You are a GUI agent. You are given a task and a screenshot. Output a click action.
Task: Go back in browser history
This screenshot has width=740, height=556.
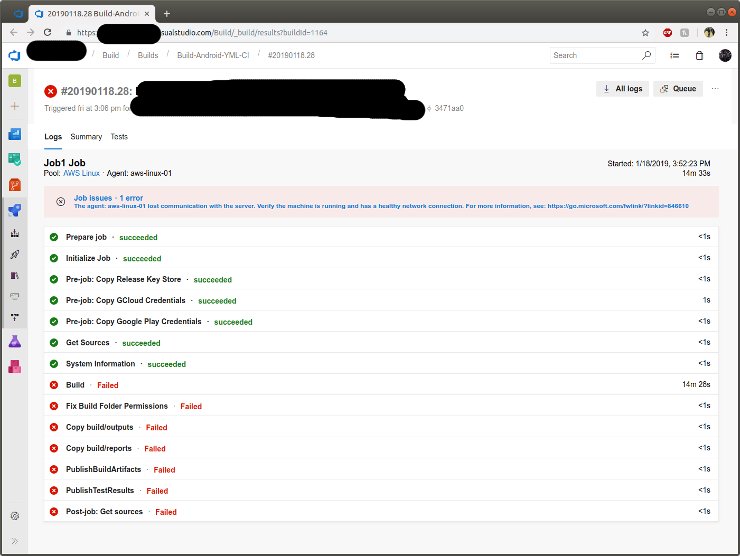pyautogui.click(x=14, y=32)
